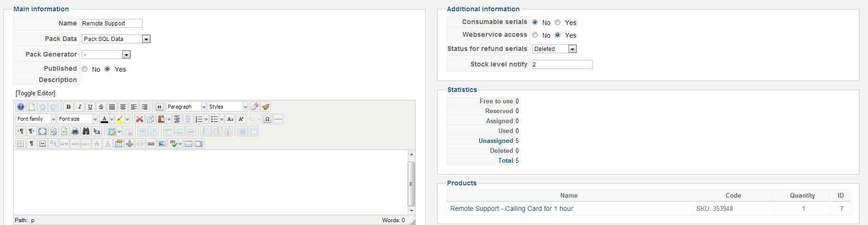Toggle fullscreen editor mode
The width and height of the screenshot is (868, 225).
pos(43,131)
